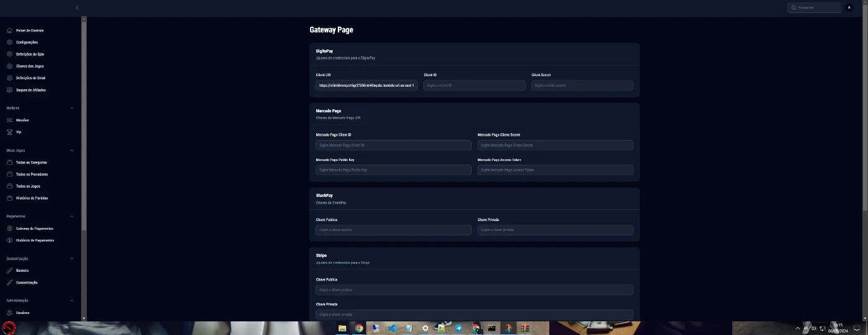Click the Histórico de Pagamentos icon
This screenshot has height=335, width=868.
10,240
